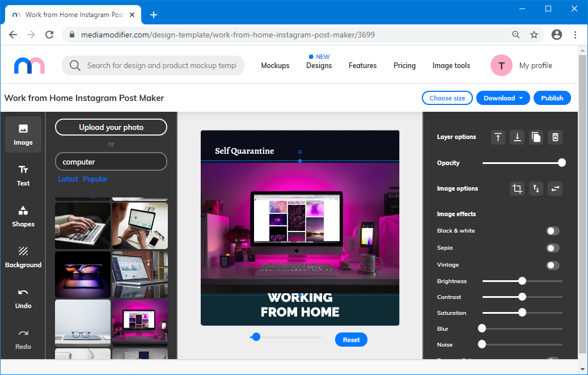The height and width of the screenshot is (375, 588).
Task: Delete the selected layer
Action: (556, 137)
